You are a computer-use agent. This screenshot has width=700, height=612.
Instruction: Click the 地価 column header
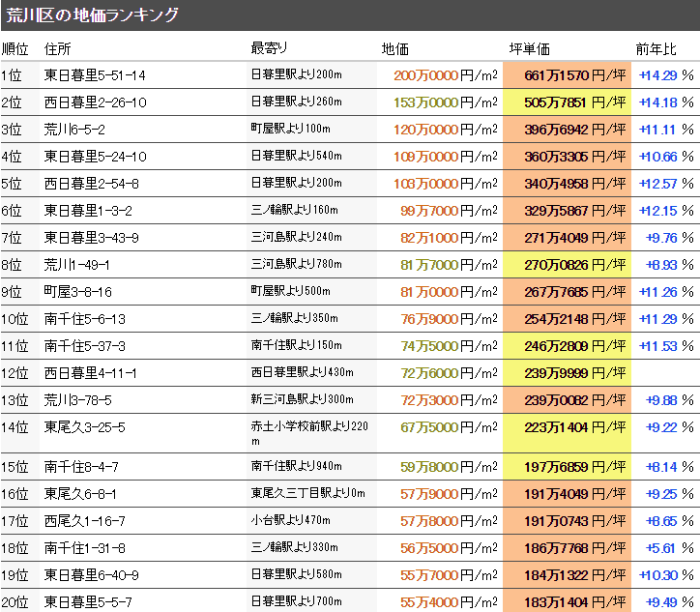[x=394, y=49]
